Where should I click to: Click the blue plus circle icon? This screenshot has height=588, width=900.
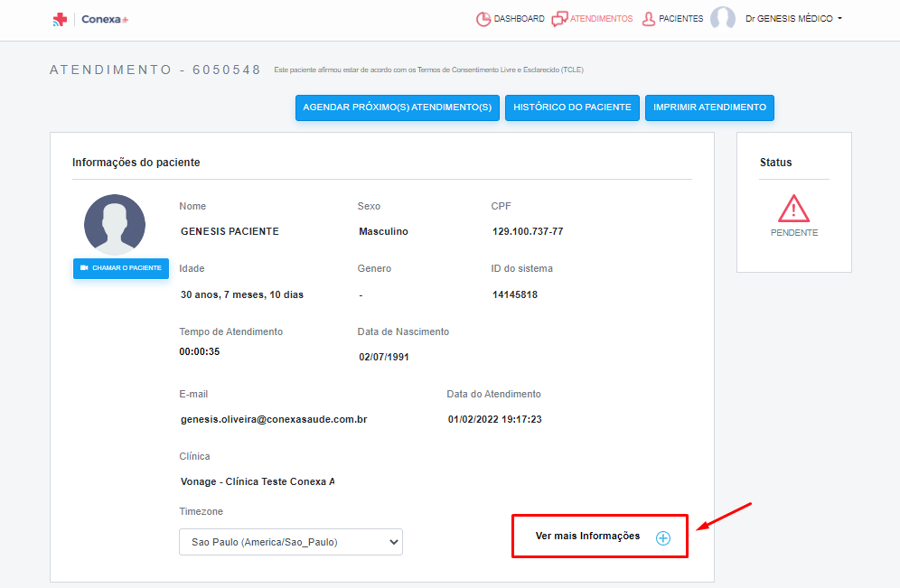[663, 538]
